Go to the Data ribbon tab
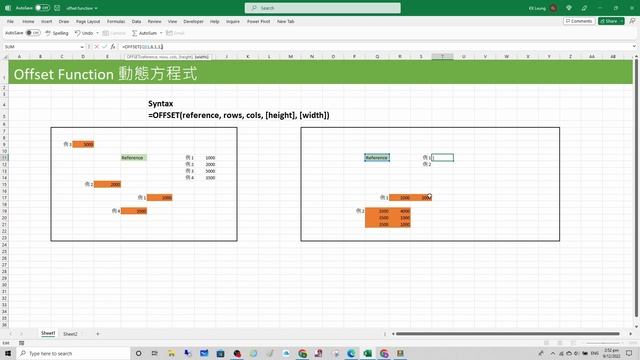Image resolution: width=640 pixels, height=360 pixels. (x=136, y=21)
